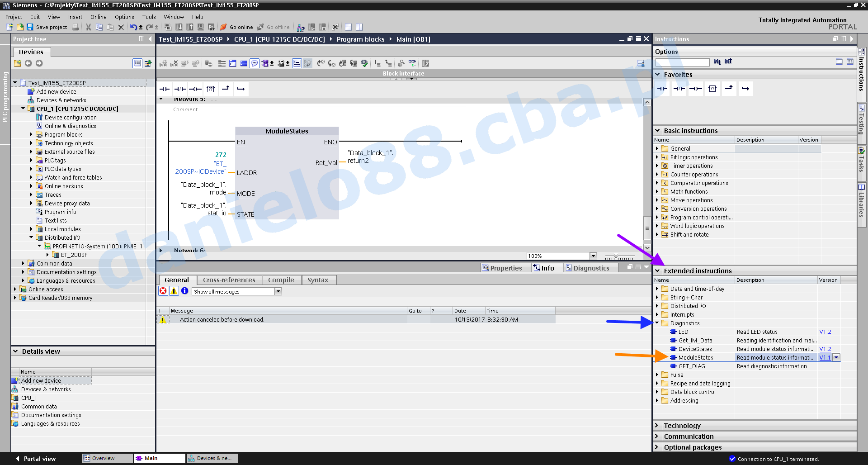Open Device configuration in project tree
The image size is (868, 465).
71,117
